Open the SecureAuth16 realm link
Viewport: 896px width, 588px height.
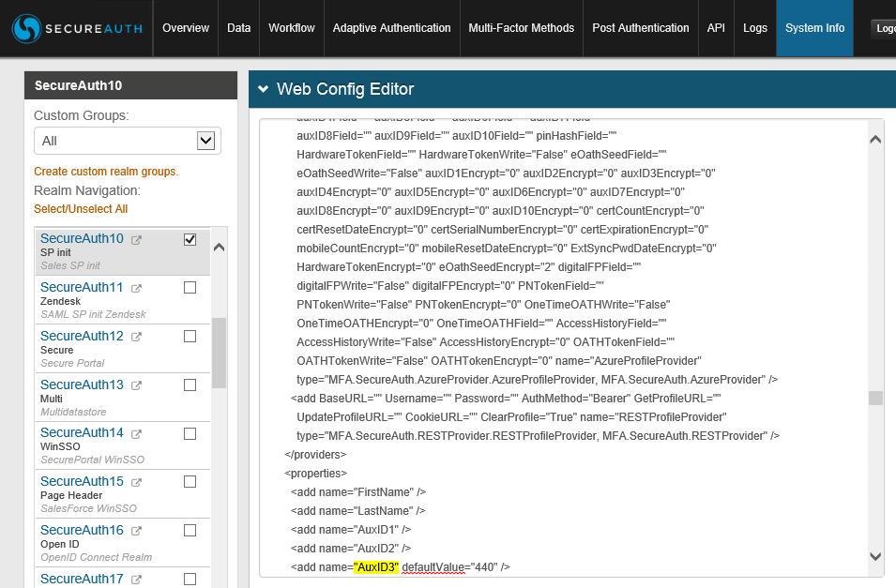82,530
